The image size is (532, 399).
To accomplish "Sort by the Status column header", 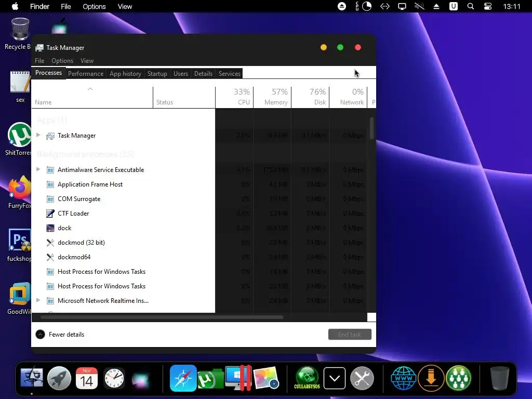I will [184, 97].
